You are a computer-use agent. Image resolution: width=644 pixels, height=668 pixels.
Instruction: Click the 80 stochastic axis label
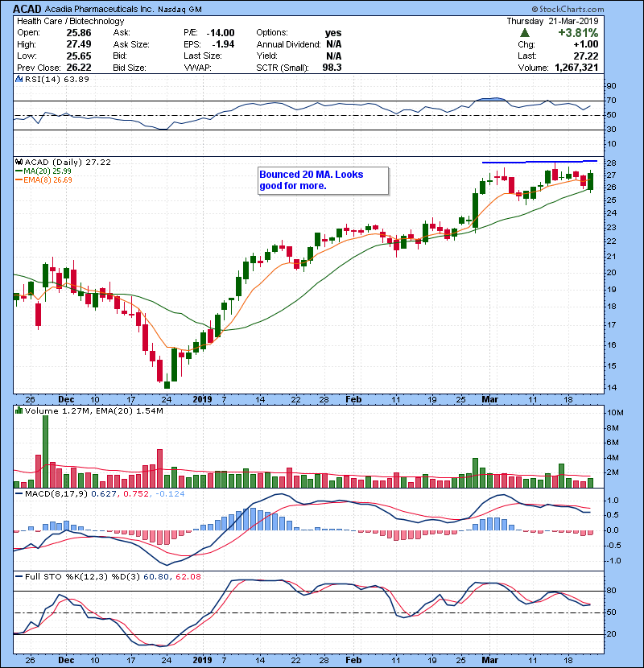point(612,591)
